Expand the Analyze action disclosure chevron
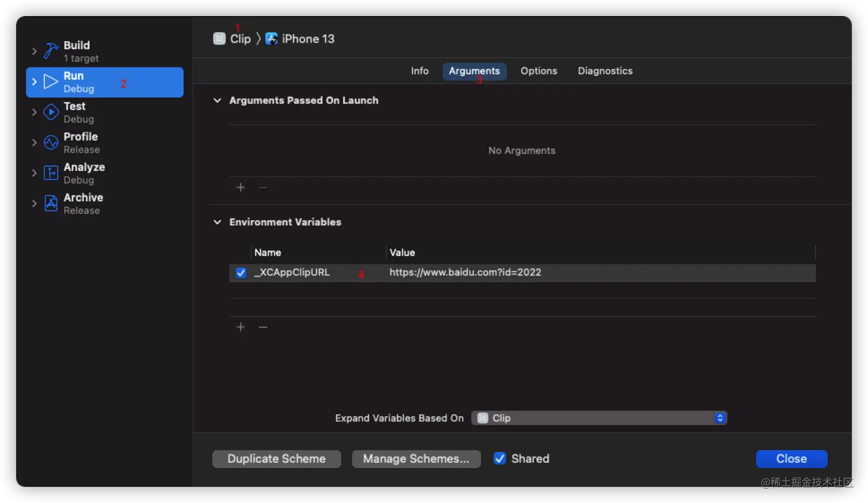 pyautogui.click(x=34, y=173)
